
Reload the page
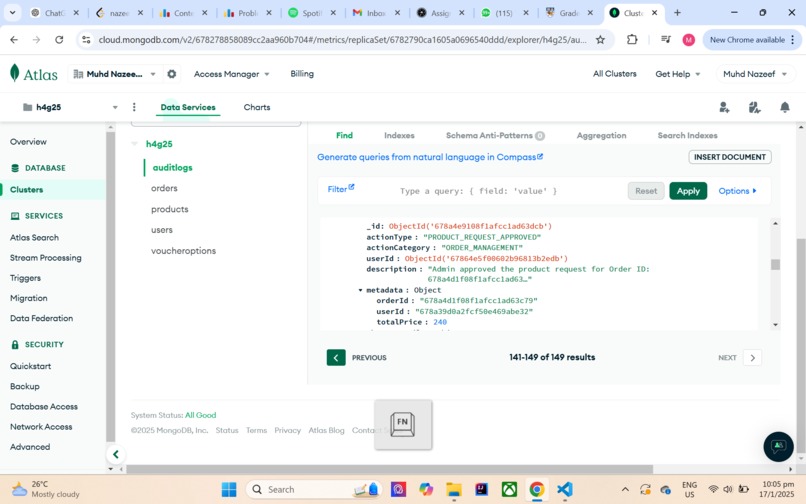coord(59,40)
